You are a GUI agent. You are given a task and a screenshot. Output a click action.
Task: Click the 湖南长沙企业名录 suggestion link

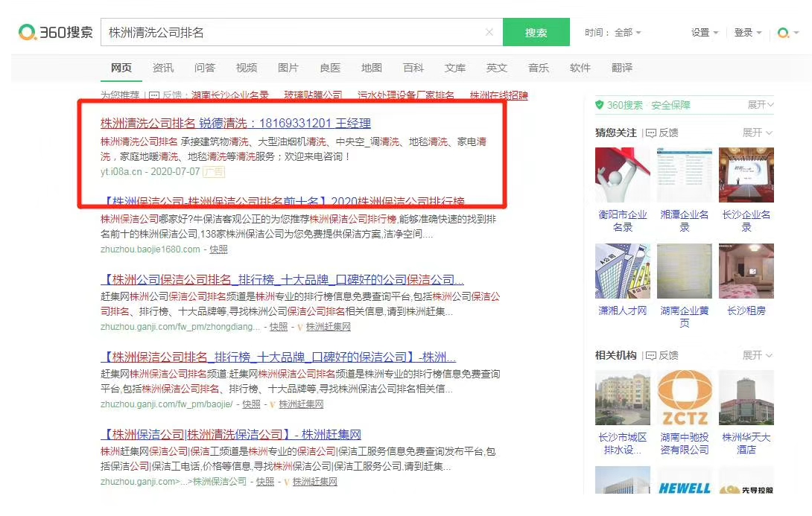coord(230,95)
